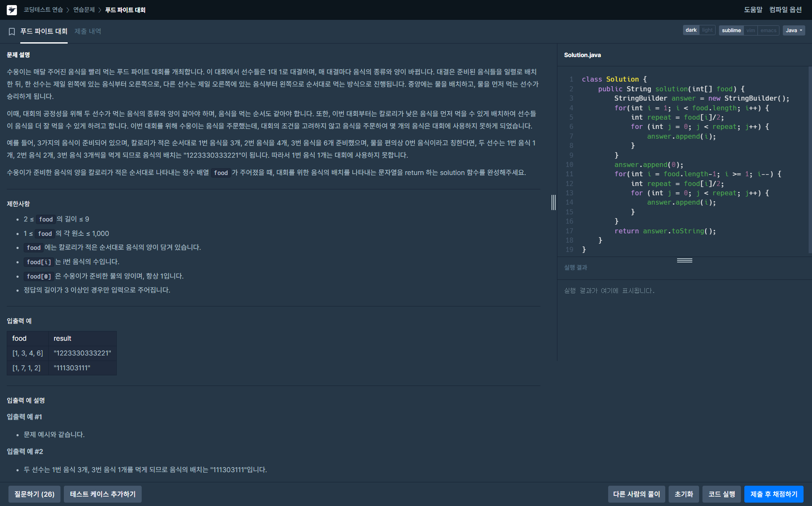Select sublime keybinding mode

coord(731,30)
